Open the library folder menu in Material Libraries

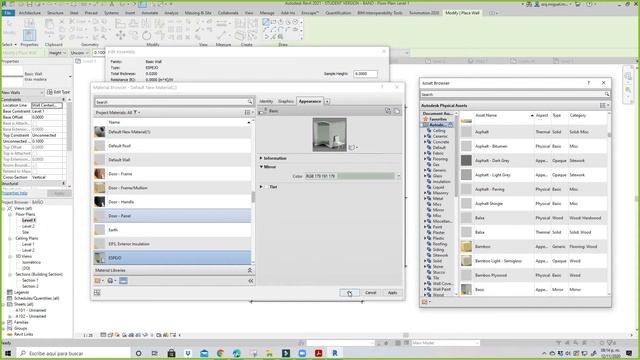[x=99, y=281]
